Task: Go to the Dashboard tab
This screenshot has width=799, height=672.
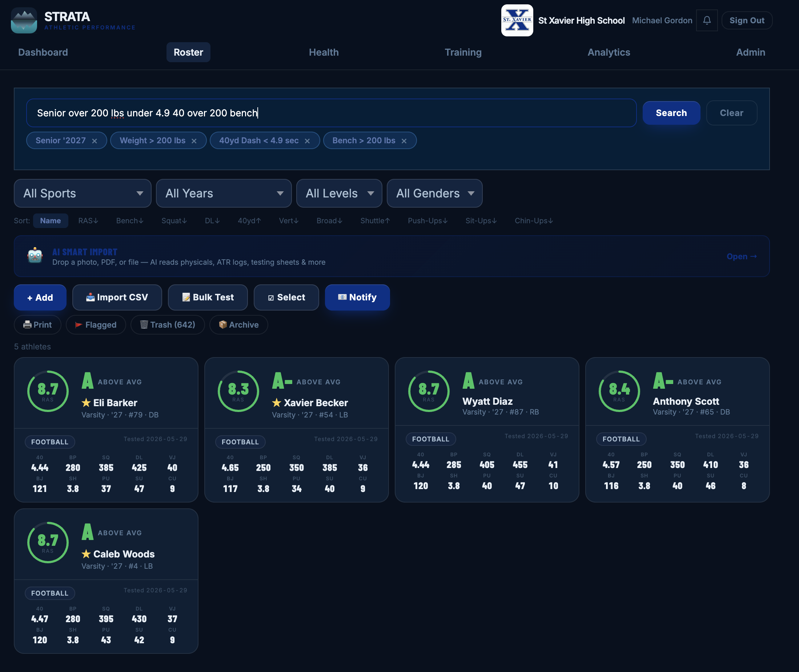Action: click(x=43, y=53)
